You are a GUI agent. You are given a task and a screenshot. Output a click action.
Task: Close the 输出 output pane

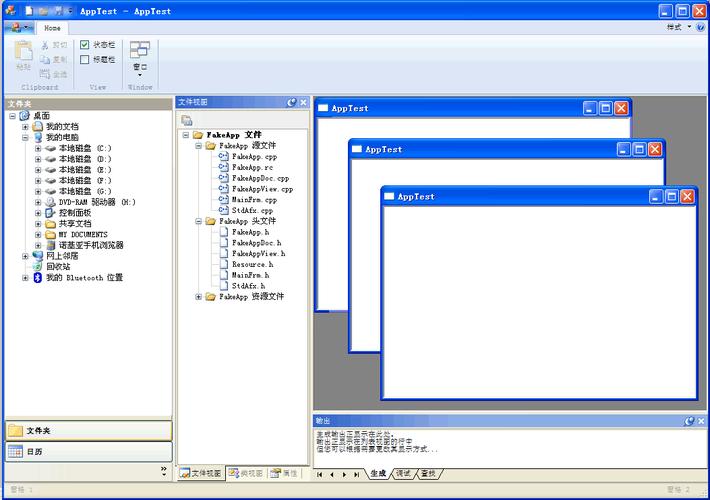[x=701, y=421]
